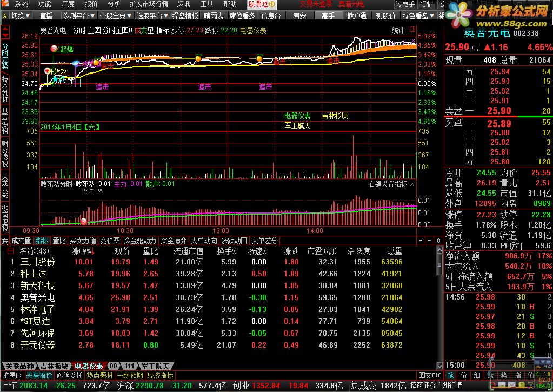
Task: Open the 特色看盘 dropdown
Action: tap(418, 16)
